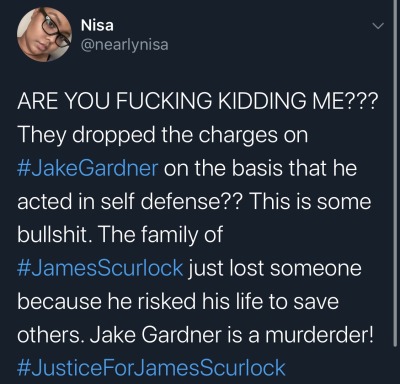Screen dimensions: 400x384
Task: Click 'This is some' text after question marks
Action: [310, 202]
